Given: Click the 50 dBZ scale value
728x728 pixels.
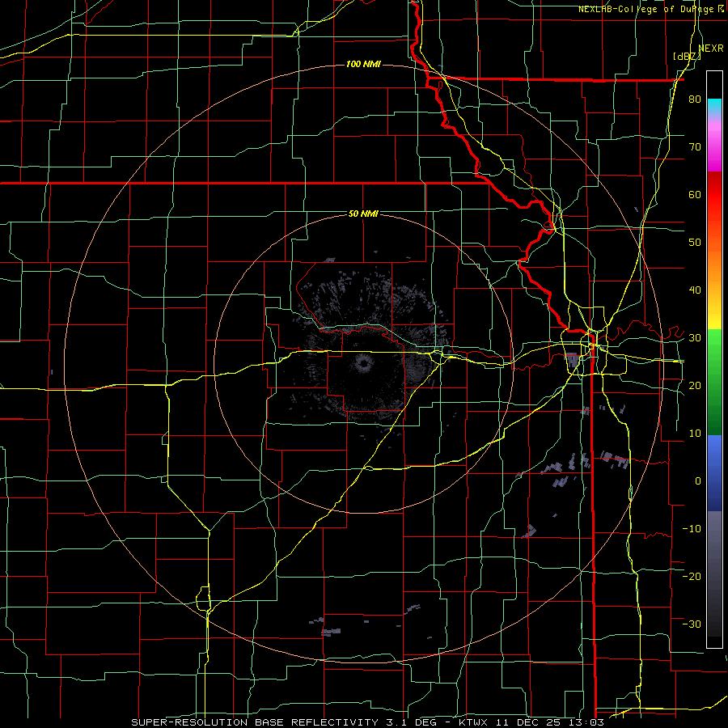Looking at the screenshot, I should pyautogui.click(x=695, y=243).
